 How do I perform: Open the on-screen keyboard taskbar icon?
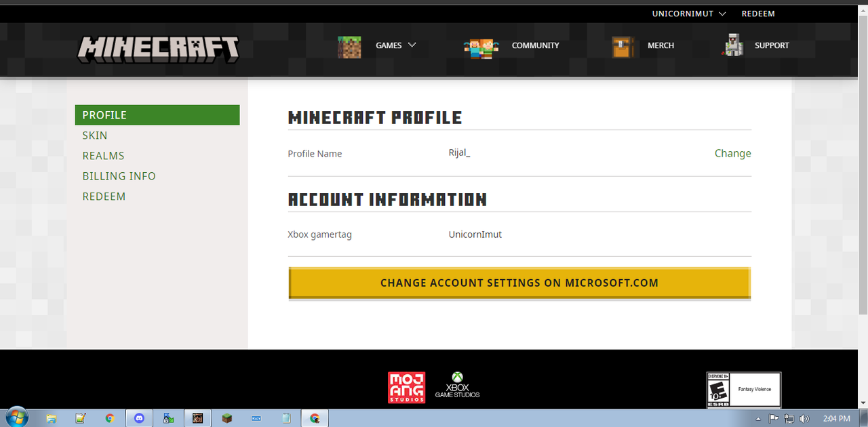pyautogui.click(x=256, y=418)
